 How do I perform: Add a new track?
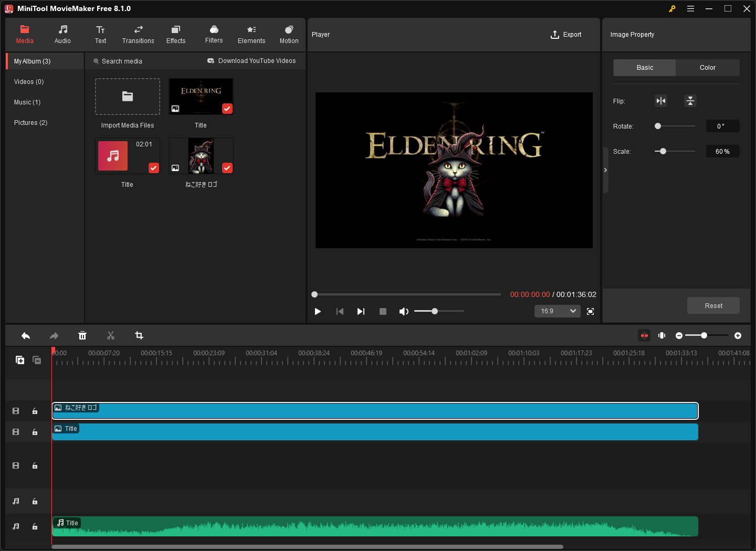(x=20, y=360)
